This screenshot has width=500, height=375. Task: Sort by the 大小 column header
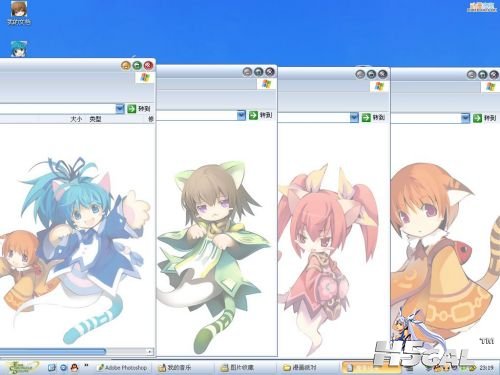click(76, 119)
